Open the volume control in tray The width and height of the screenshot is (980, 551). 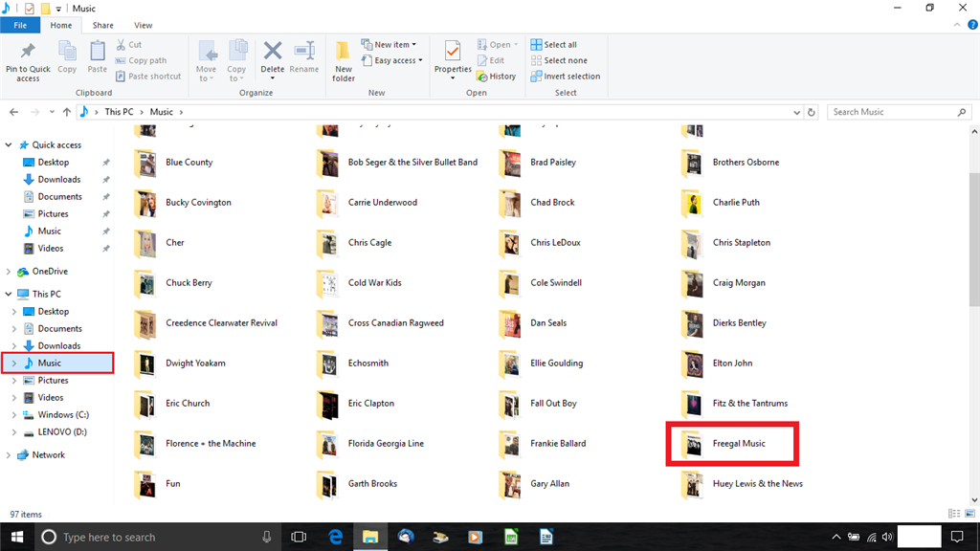887,537
